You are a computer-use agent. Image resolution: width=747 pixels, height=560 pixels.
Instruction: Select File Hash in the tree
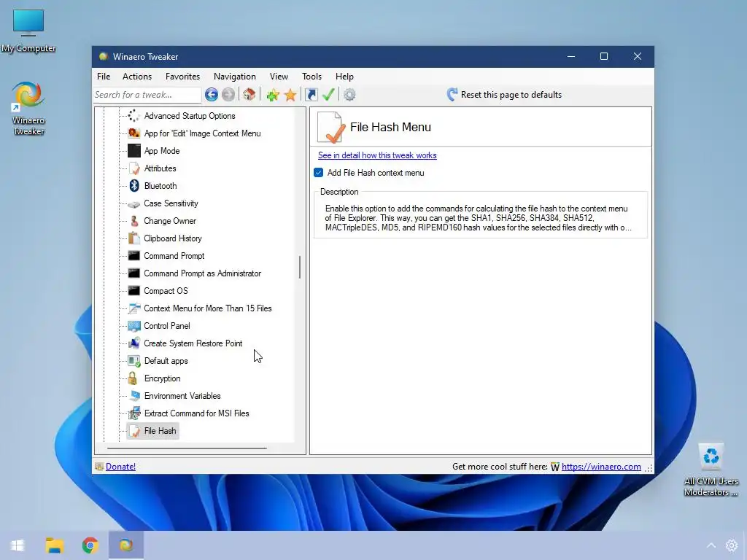pyautogui.click(x=152, y=431)
